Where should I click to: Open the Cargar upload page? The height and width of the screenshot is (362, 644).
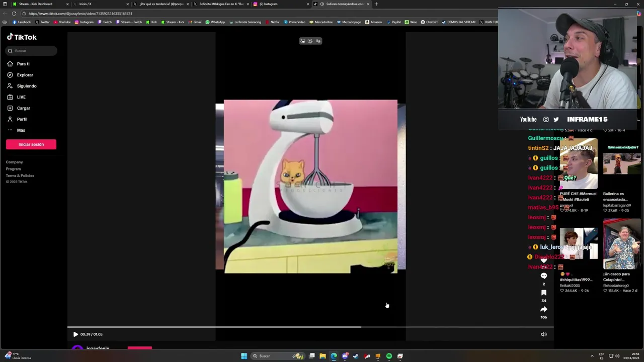19,108
